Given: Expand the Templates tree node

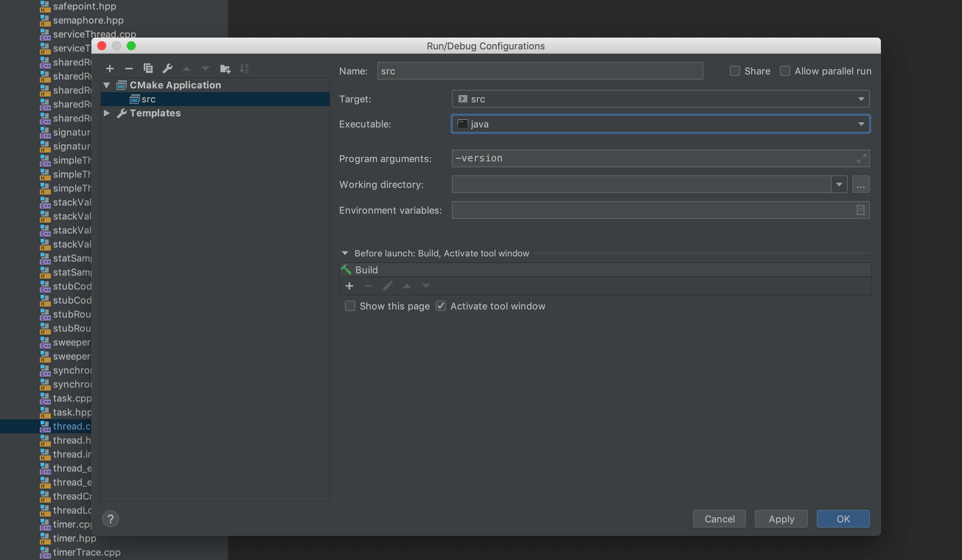Looking at the screenshot, I should point(107,113).
